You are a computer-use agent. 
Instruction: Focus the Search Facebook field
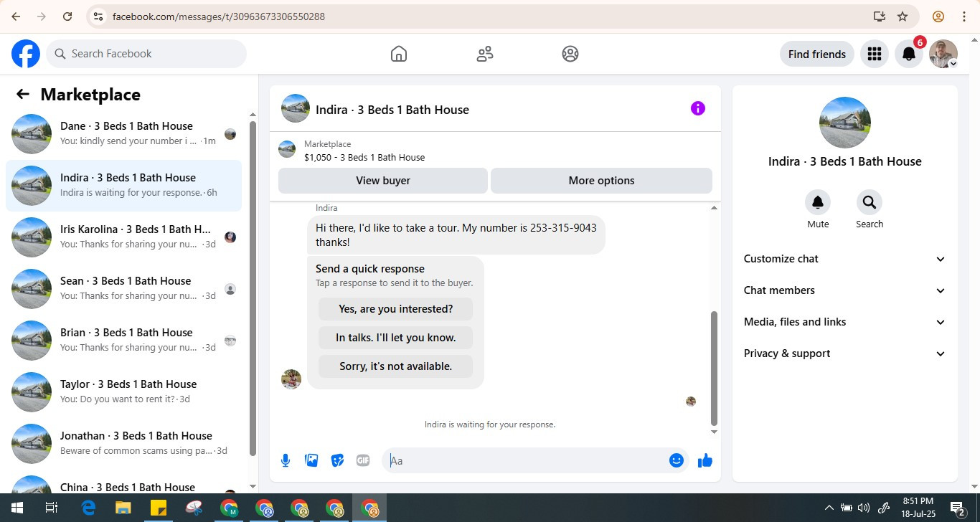146,54
